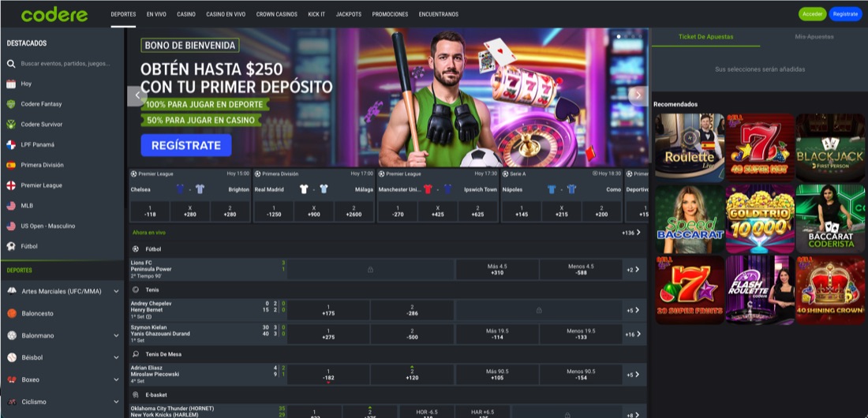The height and width of the screenshot is (418, 868).
Task: Open the CASINO menu item
Action: (x=186, y=14)
